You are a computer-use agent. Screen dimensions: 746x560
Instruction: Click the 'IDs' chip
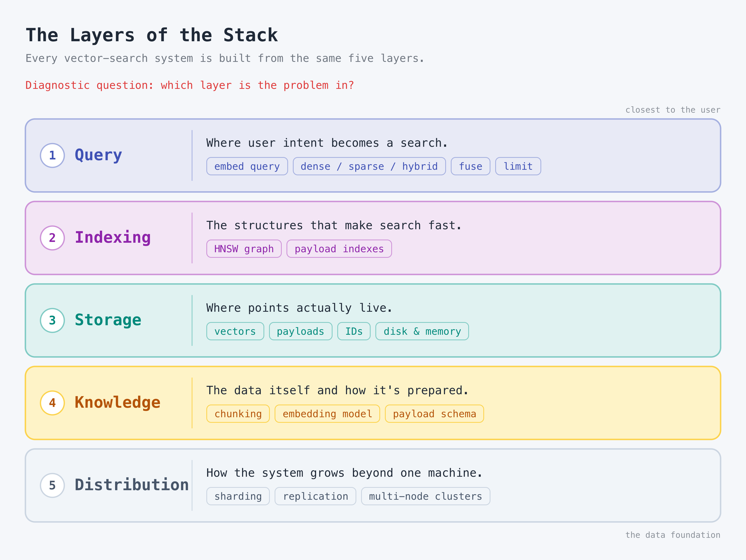click(x=354, y=331)
